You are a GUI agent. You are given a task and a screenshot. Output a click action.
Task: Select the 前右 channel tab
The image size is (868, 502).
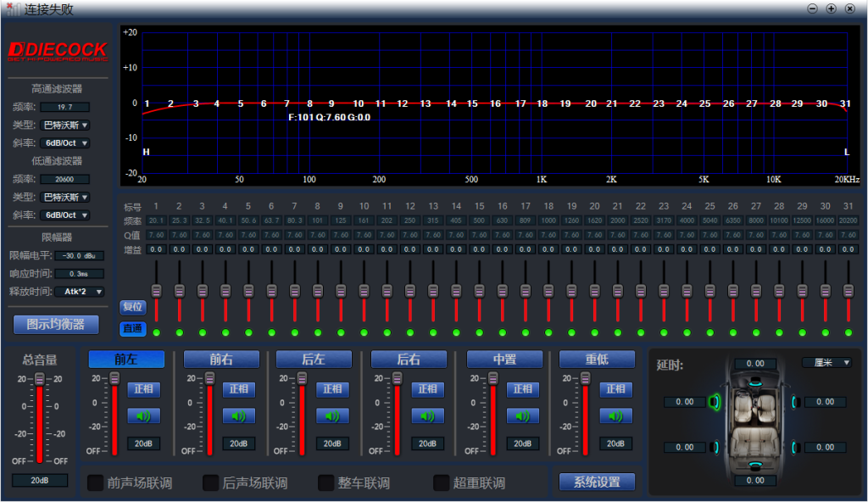221,359
